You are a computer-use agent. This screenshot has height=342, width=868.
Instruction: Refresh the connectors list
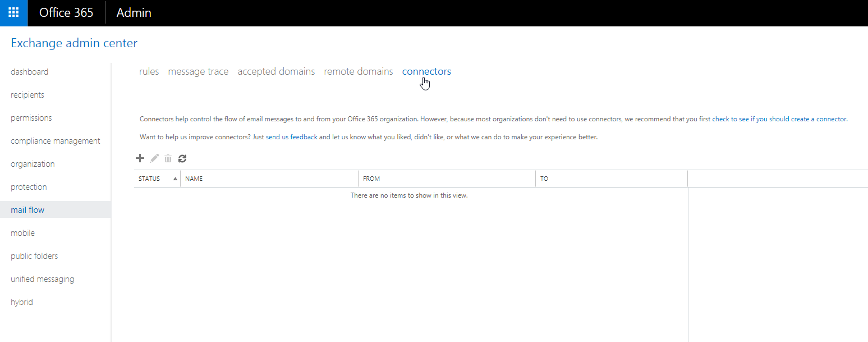pos(182,158)
